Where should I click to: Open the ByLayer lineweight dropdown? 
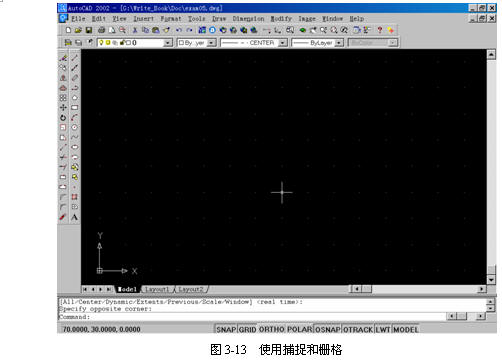[x=317, y=43]
